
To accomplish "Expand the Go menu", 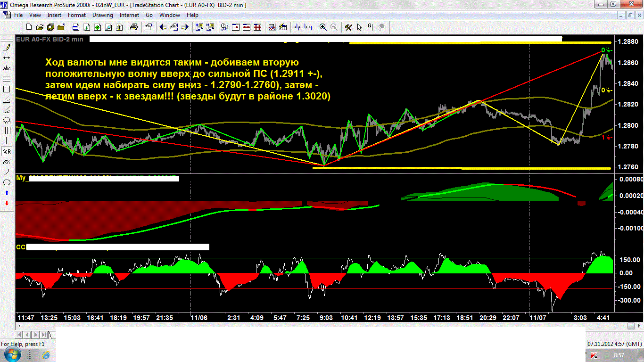I will [x=149, y=15].
